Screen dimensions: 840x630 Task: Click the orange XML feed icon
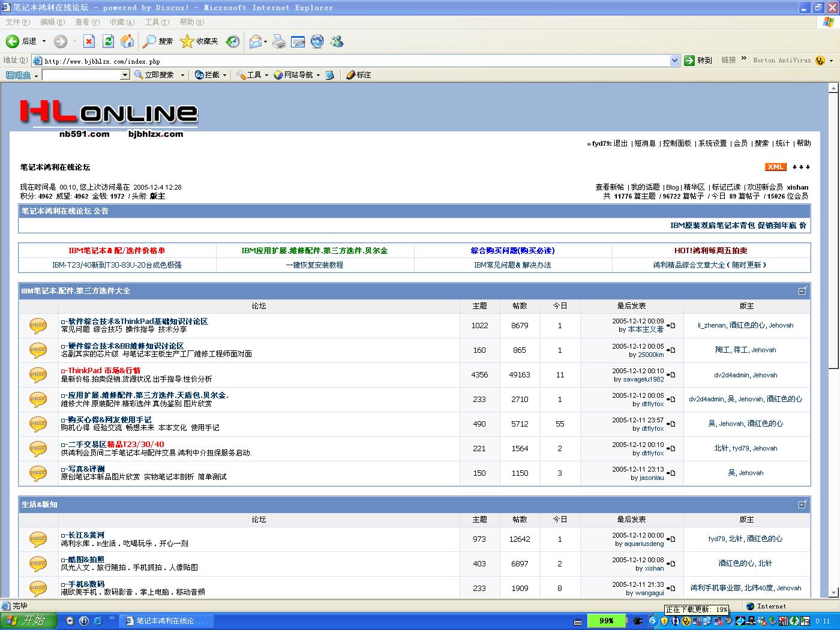click(x=775, y=167)
